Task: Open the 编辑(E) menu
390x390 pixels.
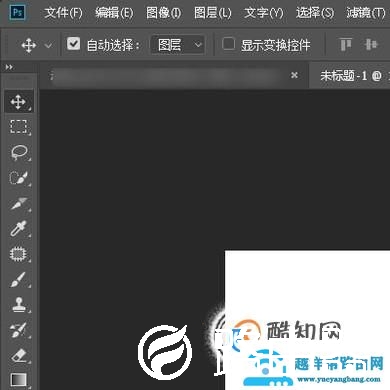Action: pyautogui.click(x=114, y=13)
